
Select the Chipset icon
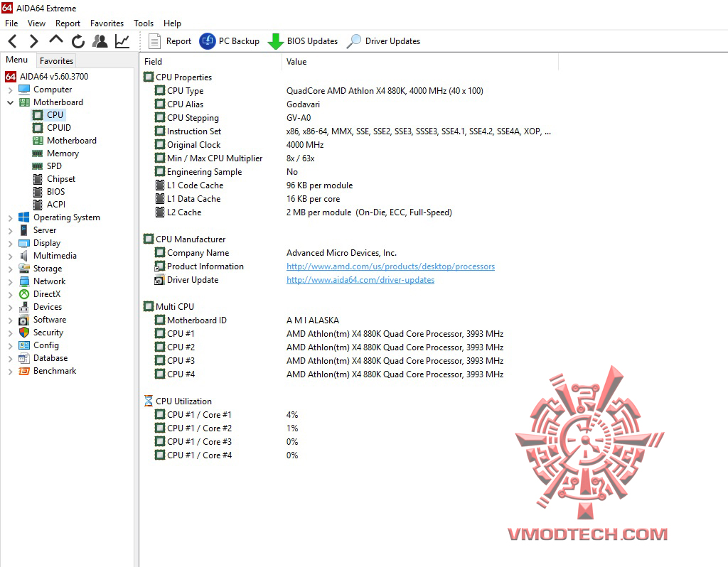[x=38, y=179]
